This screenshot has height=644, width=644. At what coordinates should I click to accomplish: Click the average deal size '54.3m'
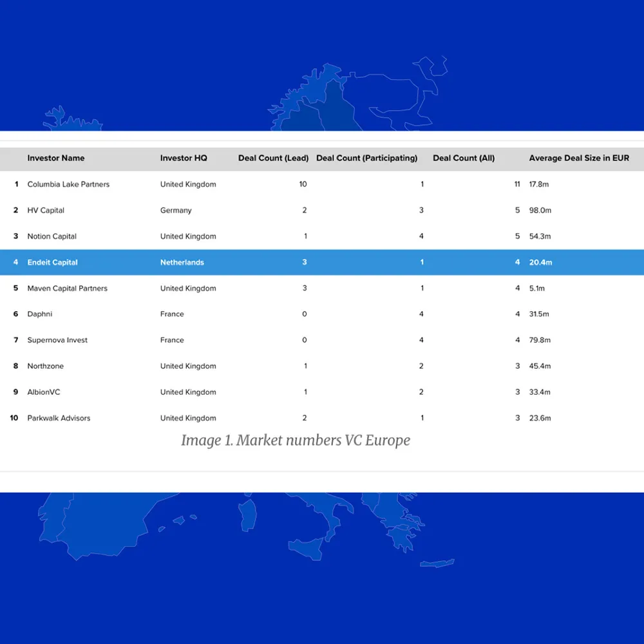click(x=540, y=236)
